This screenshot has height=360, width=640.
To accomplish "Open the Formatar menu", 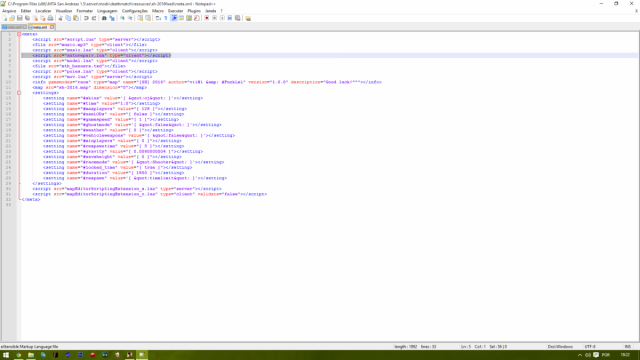I will (84, 11).
